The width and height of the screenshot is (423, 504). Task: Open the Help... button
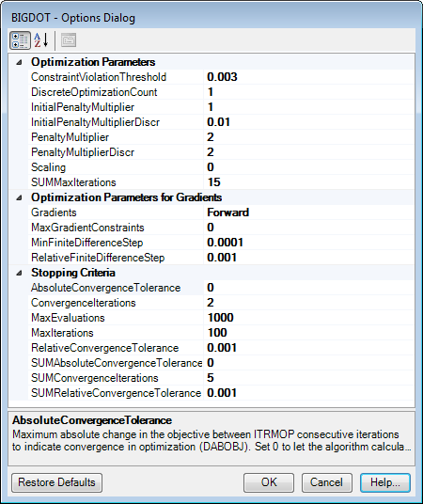click(x=385, y=482)
